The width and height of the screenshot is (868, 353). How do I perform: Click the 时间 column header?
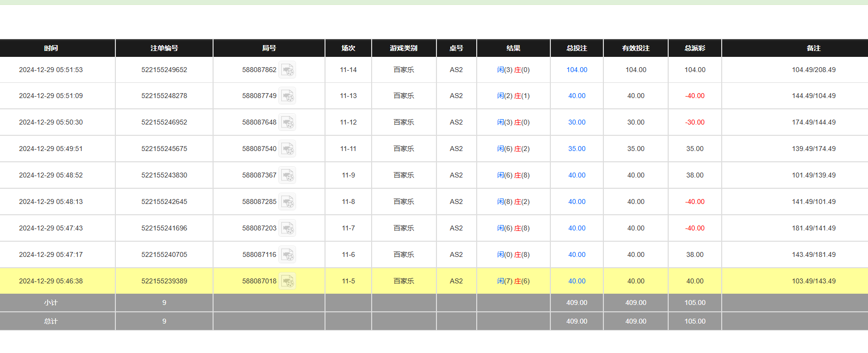(51, 48)
